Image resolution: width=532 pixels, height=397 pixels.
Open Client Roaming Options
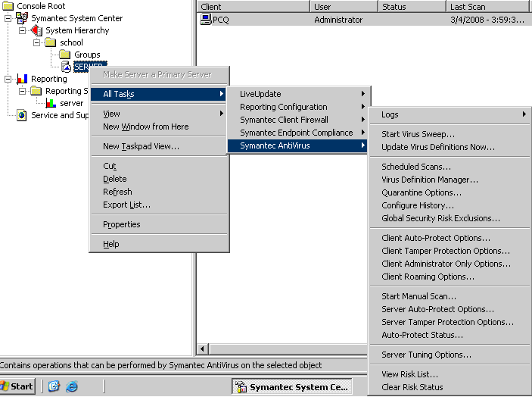(x=450, y=277)
